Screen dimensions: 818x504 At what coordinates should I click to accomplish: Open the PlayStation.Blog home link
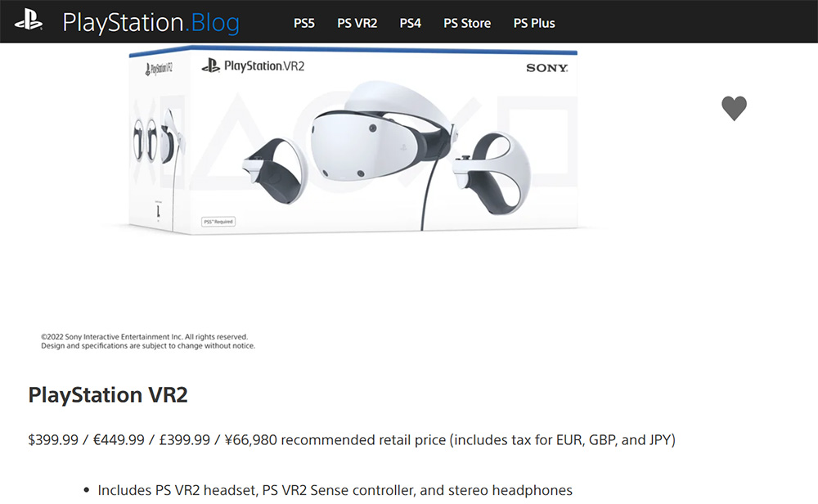[x=151, y=23]
